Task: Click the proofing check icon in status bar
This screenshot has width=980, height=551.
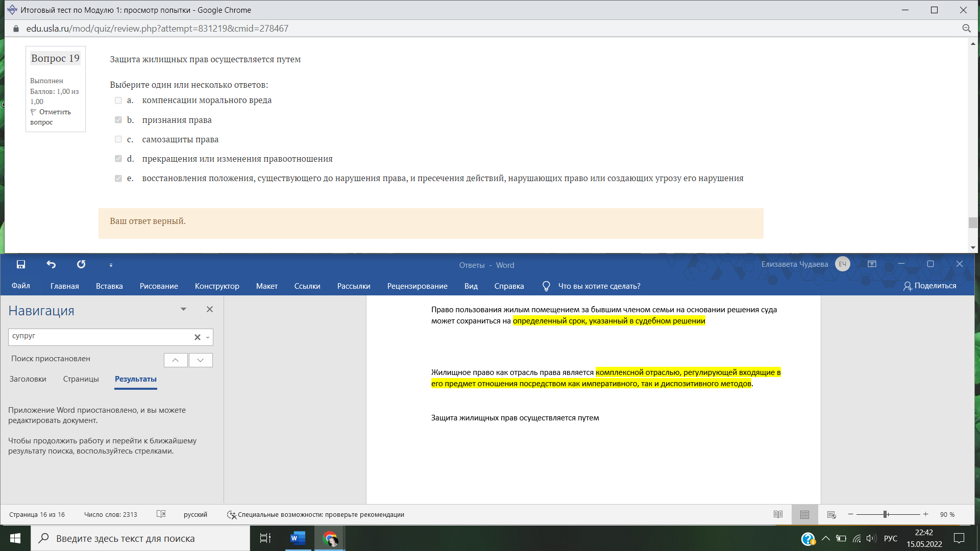Action: (x=161, y=514)
